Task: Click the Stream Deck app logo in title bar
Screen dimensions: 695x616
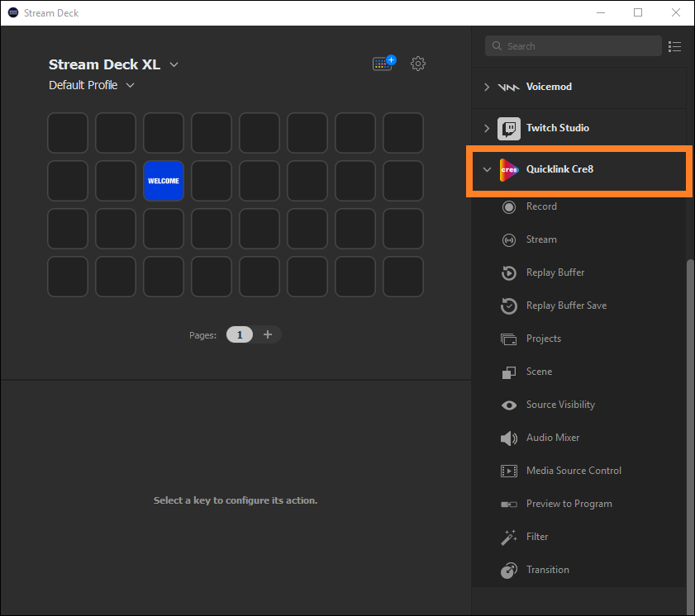Action: 13,13
